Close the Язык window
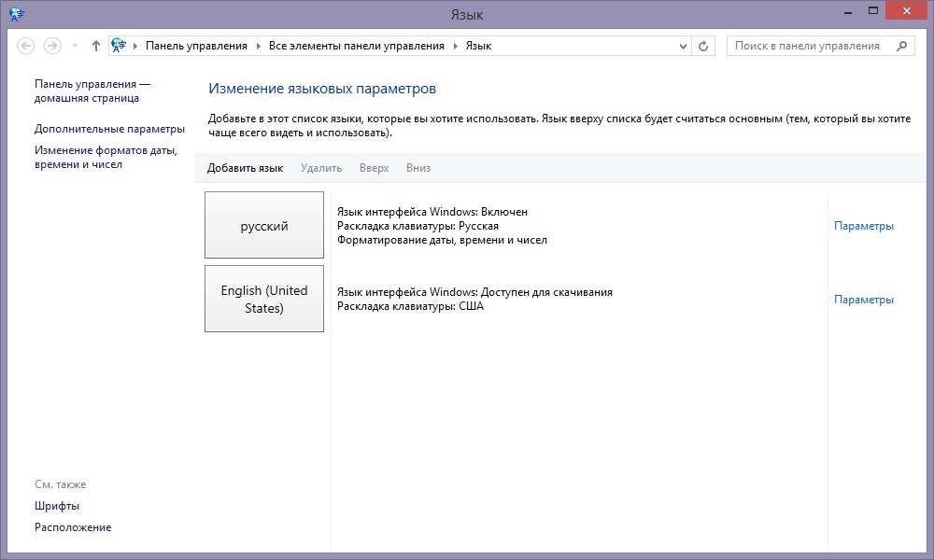The height and width of the screenshot is (560, 934). click(x=907, y=11)
